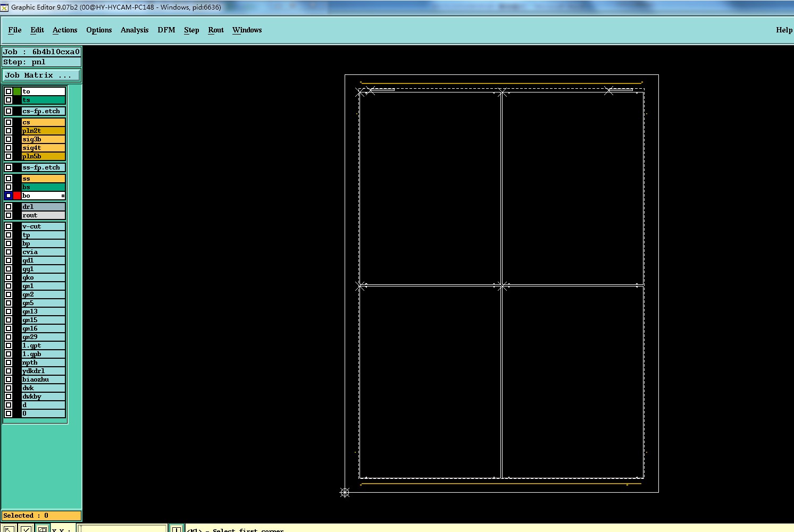794x532 pixels.
Task: Select the layer named d
Action: [x=43, y=405]
